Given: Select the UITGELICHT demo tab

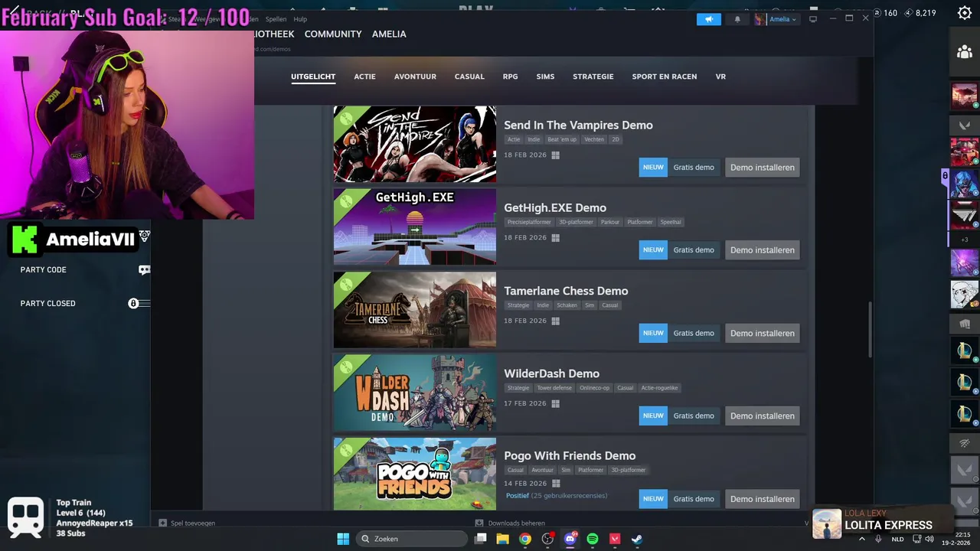Looking at the screenshot, I should click(313, 77).
